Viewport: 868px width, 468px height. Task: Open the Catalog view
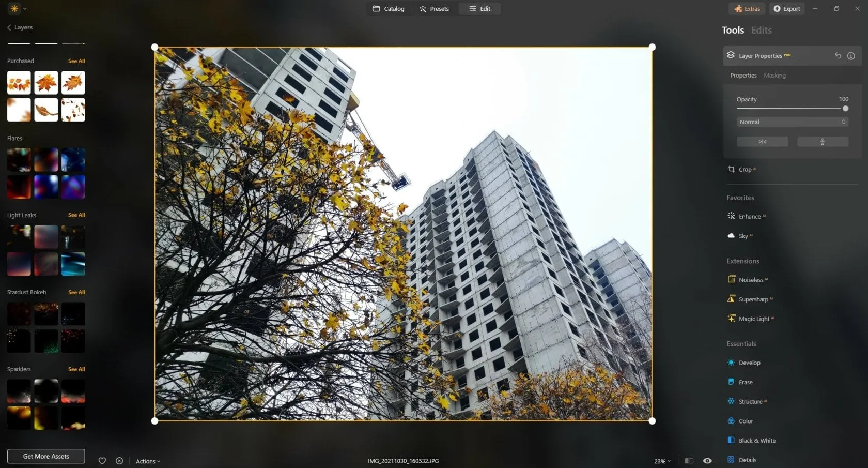click(x=389, y=9)
